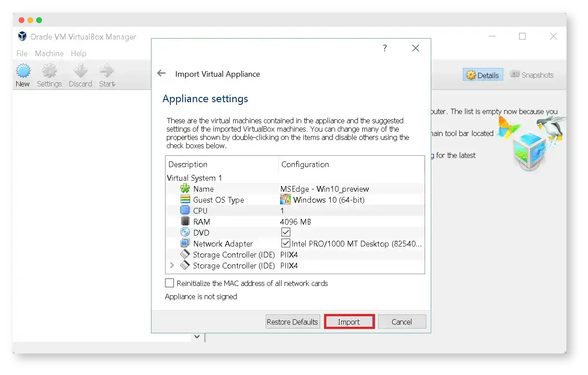Image resolution: width=588 pixels, height=375 pixels.
Task: Click the RAM row label
Action: (202, 222)
